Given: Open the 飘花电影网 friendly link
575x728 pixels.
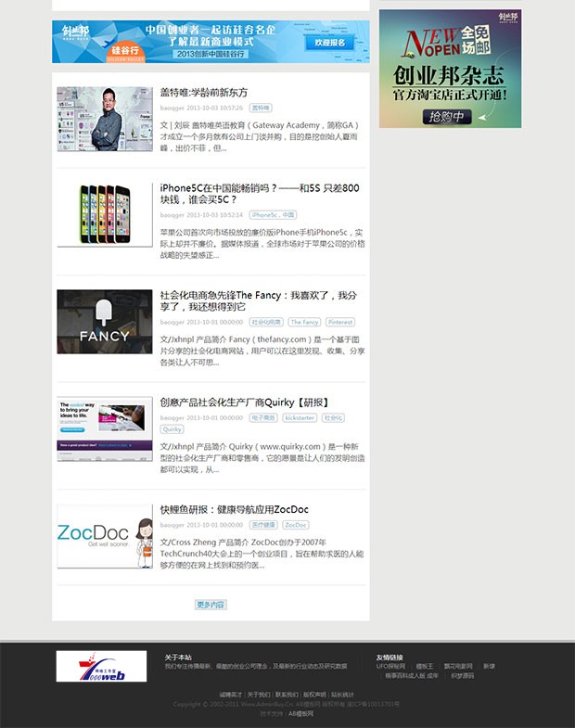Looking at the screenshot, I should click(458, 666).
